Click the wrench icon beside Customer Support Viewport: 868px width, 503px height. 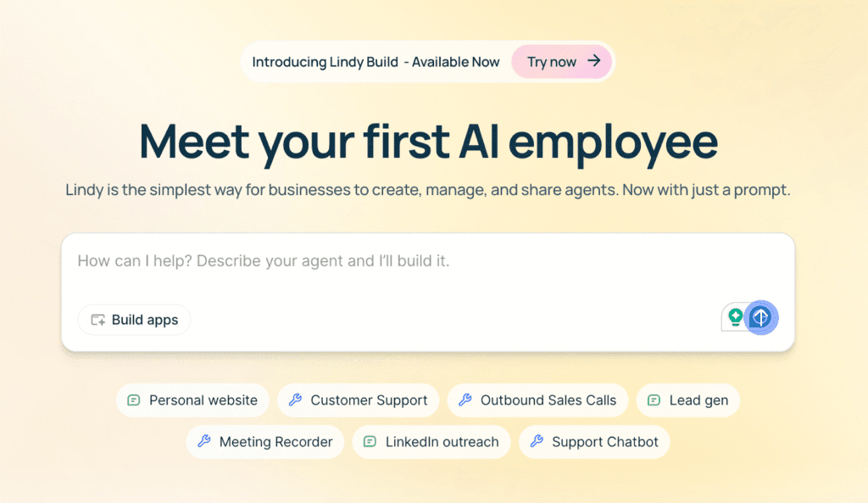[x=295, y=400]
